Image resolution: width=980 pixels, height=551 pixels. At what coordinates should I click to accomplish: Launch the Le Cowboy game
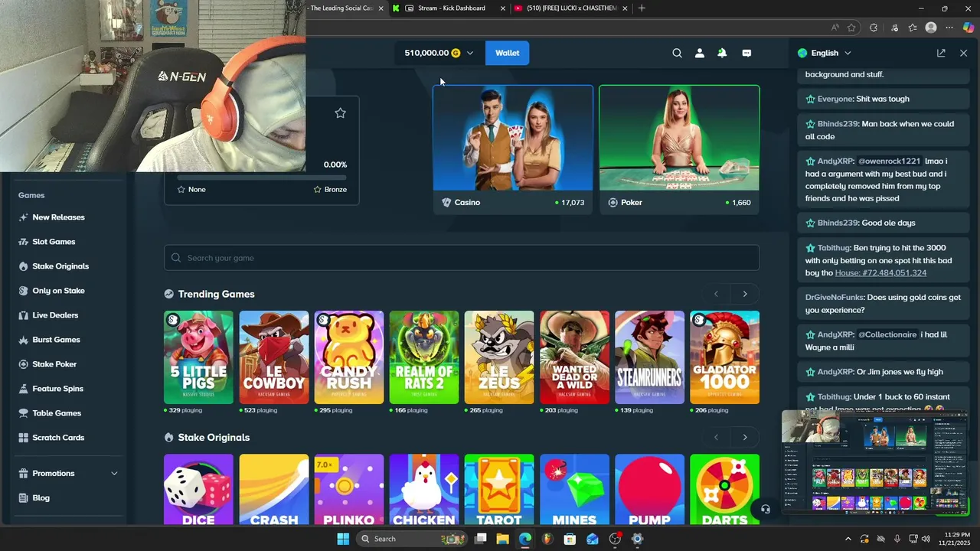[x=273, y=357]
